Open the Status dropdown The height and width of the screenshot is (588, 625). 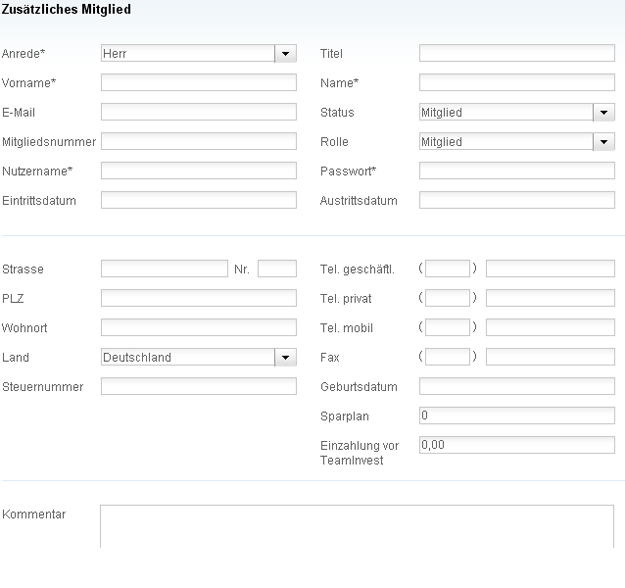tap(517, 112)
